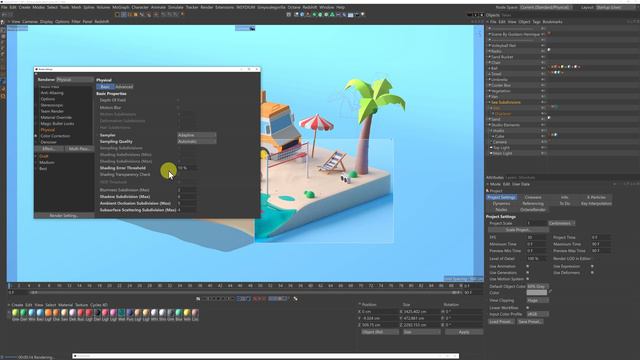Screen dimensions: 640x360
Task: Expand the Studio Elements group
Action: coord(490,125)
